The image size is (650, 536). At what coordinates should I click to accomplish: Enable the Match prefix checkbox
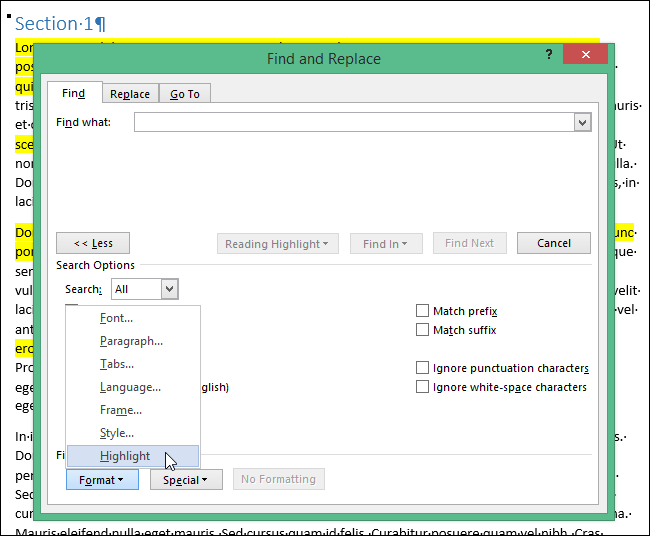(x=422, y=310)
